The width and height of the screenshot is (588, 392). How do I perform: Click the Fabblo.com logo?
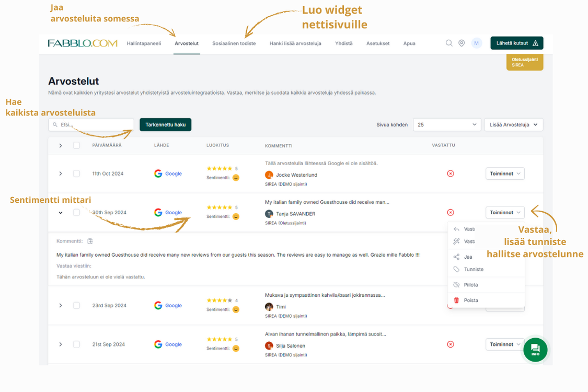point(83,43)
